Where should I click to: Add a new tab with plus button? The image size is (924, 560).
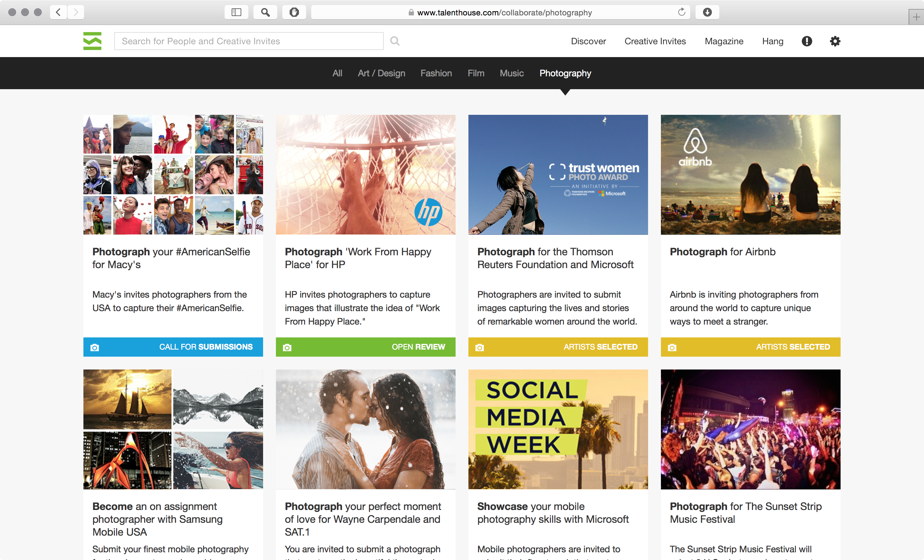(x=916, y=17)
